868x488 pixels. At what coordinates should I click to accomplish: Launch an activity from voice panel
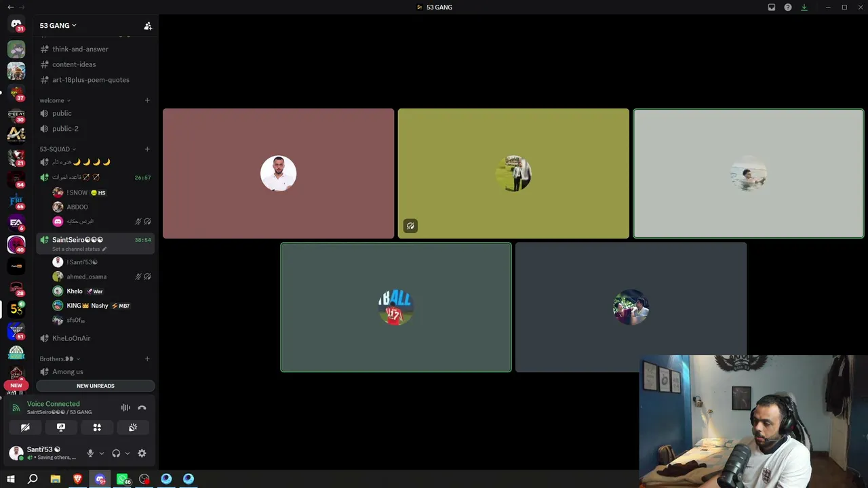click(97, 428)
